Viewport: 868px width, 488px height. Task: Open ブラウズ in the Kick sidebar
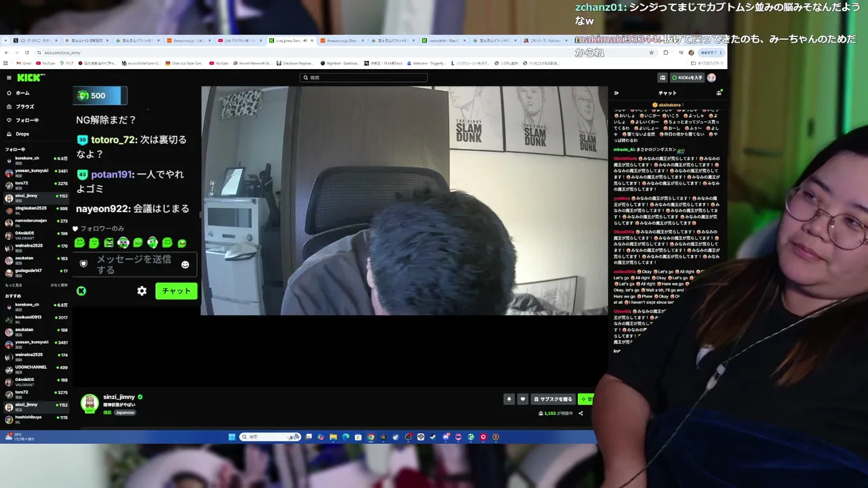tap(24, 106)
